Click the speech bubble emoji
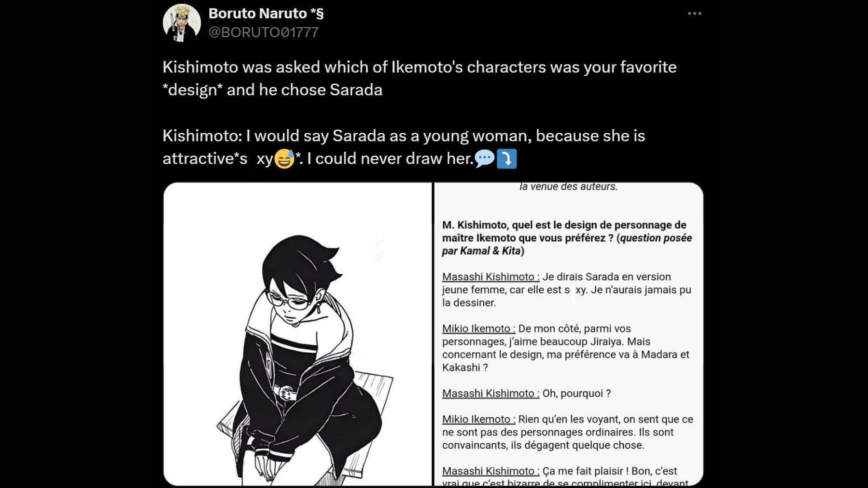 click(485, 159)
